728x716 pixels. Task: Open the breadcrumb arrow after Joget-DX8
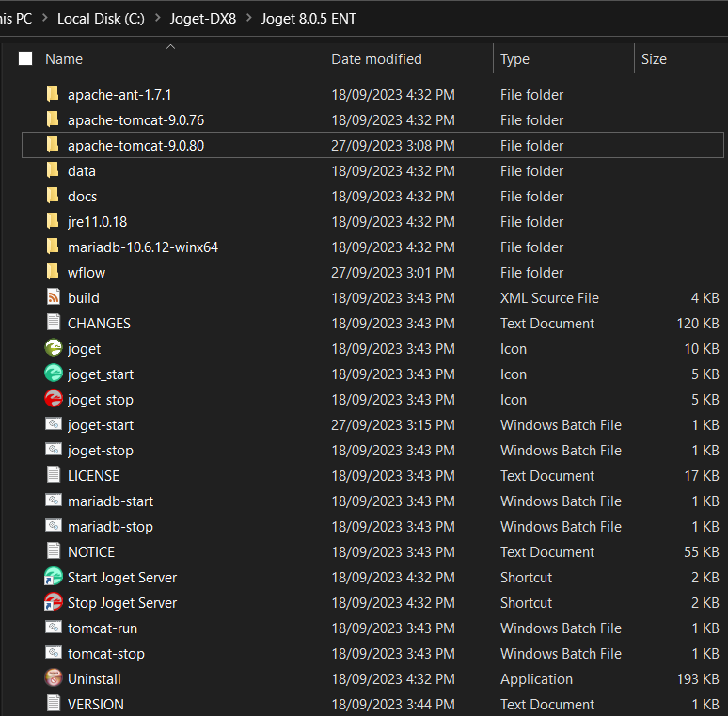point(248,19)
